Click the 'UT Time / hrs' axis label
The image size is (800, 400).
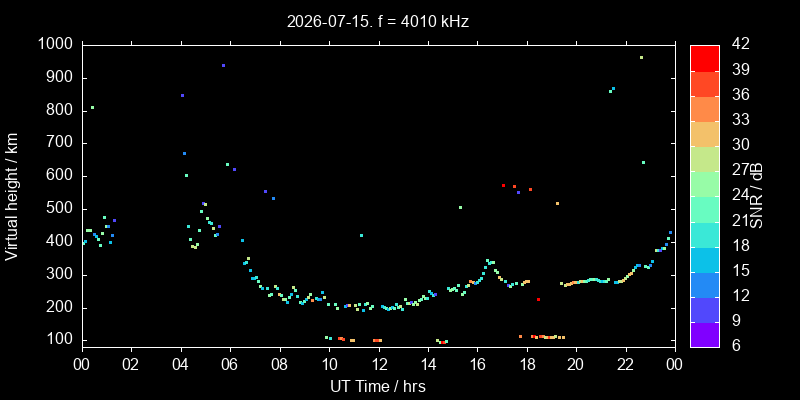point(378,386)
